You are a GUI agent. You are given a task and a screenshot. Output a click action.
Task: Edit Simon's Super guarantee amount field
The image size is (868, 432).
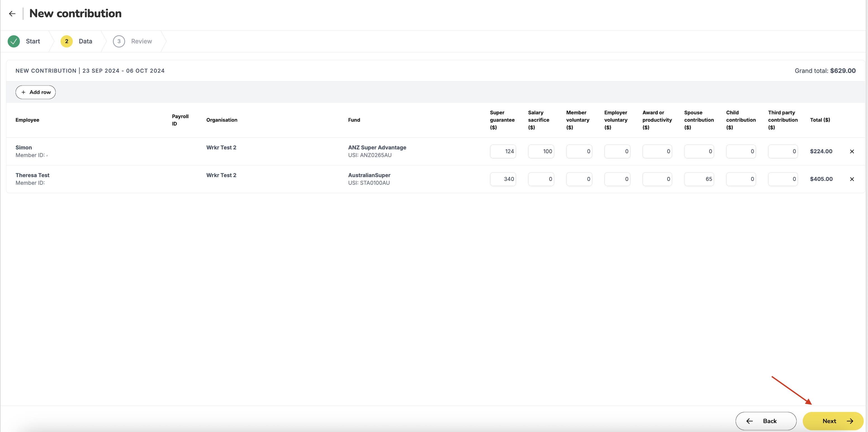tap(503, 151)
